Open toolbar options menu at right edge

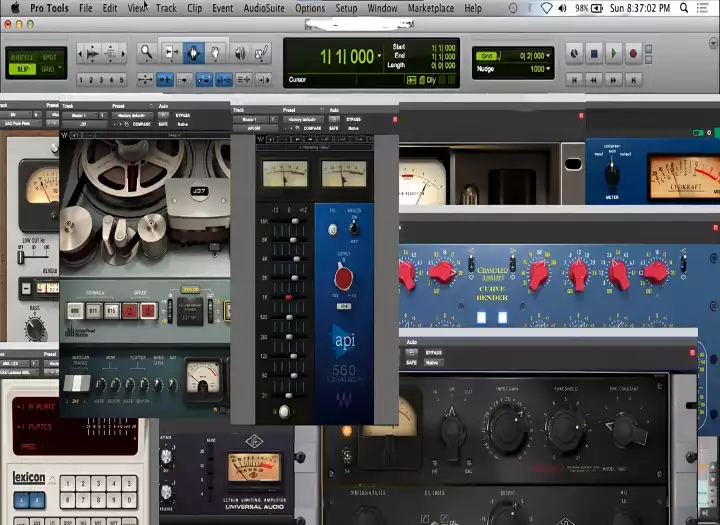click(x=713, y=43)
